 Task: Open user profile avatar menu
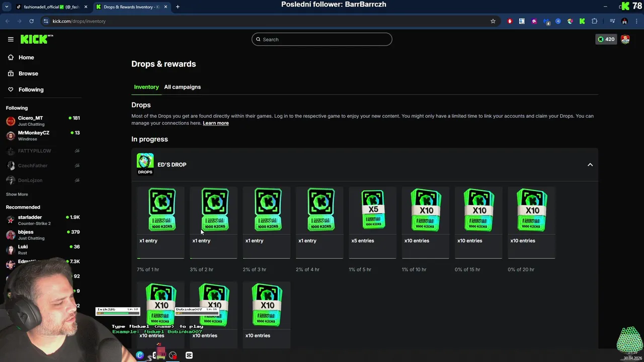(625, 39)
